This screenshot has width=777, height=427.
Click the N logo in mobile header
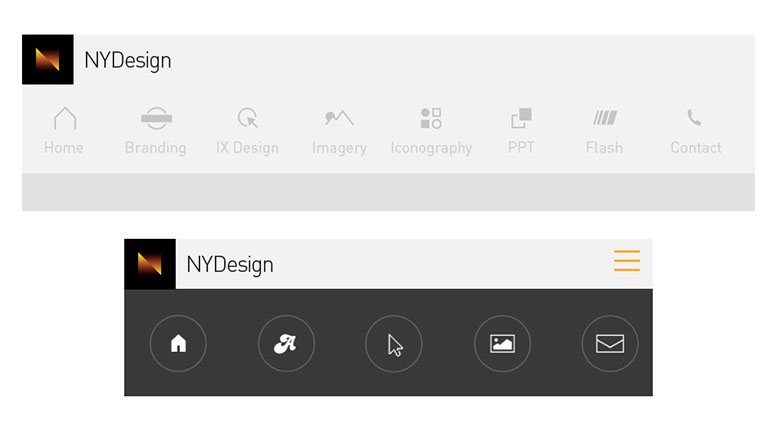(150, 264)
